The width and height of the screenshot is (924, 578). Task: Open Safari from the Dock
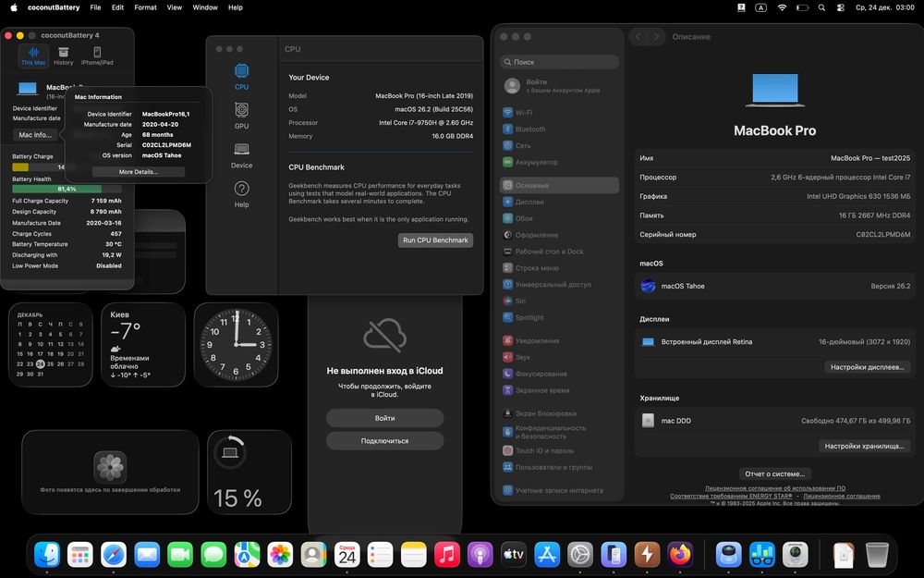coord(113,554)
